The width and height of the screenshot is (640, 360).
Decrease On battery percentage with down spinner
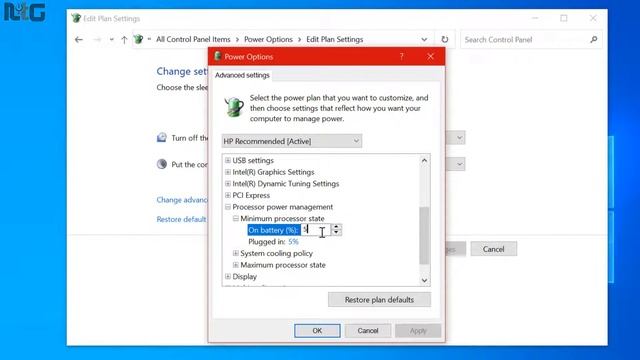tap(336, 233)
